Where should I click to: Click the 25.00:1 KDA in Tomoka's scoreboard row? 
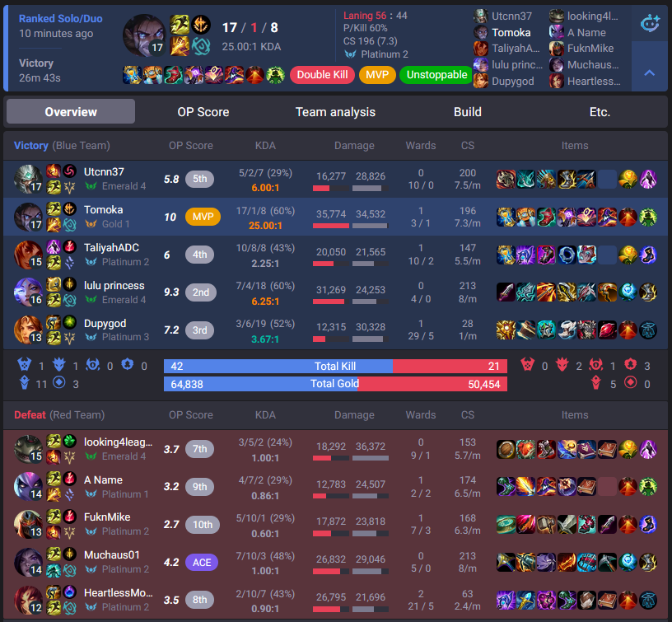(x=265, y=226)
